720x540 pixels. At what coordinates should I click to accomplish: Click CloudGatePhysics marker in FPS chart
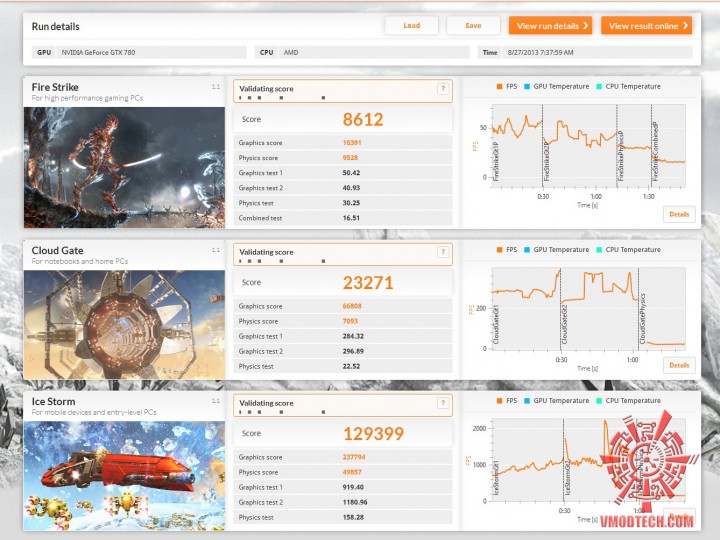pyautogui.click(x=642, y=319)
